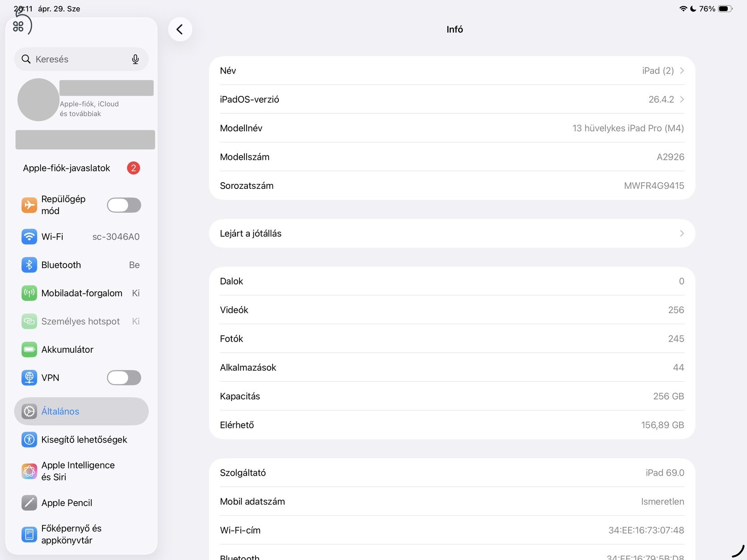
Task: Open Személyes hotspot settings
Action: coord(81,321)
